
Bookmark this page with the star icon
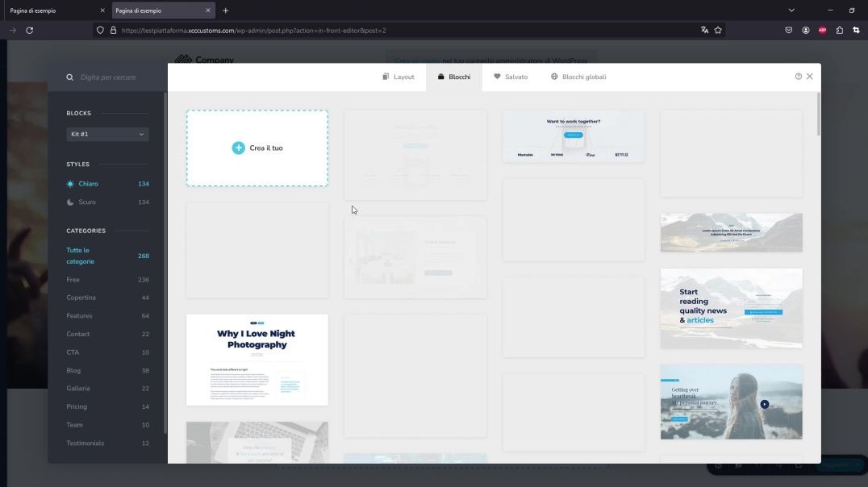[x=718, y=31]
